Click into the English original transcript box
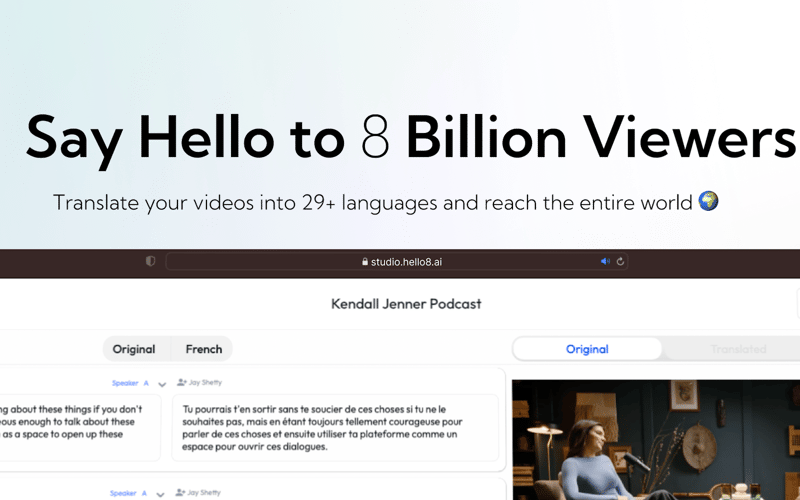This screenshot has height=500, width=800. point(79,428)
